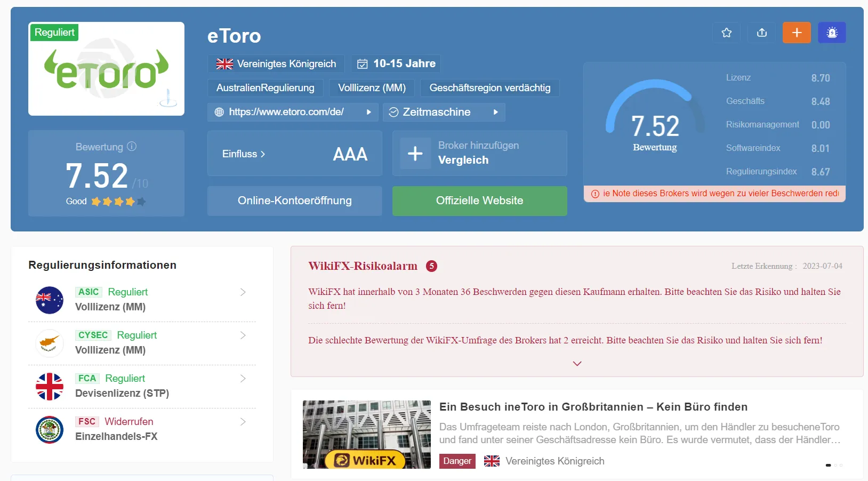The width and height of the screenshot is (868, 481).
Task: Click the Lizenz 8.70 score row
Action: click(778, 78)
